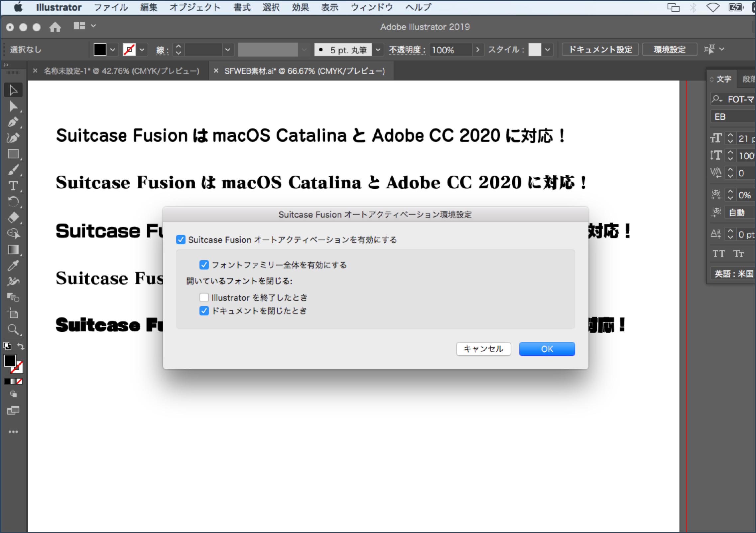
Task: Expand the opacity arrow next to 100%
Action: point(478,50)
